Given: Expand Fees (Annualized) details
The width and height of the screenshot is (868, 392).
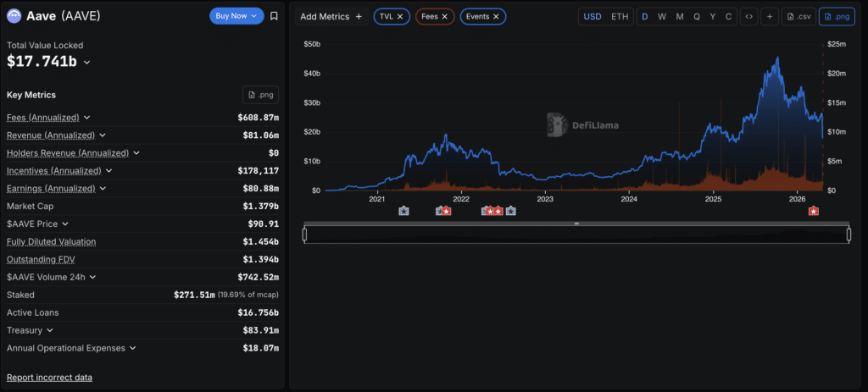Looking at the screenshot, I should point(87,118).
